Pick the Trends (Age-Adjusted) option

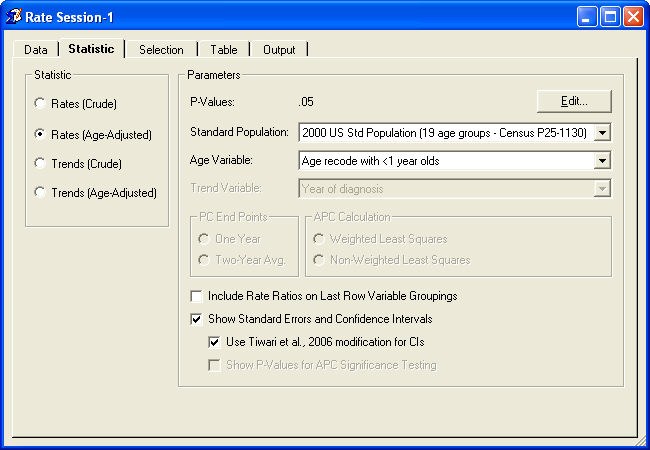click(40, 193)
